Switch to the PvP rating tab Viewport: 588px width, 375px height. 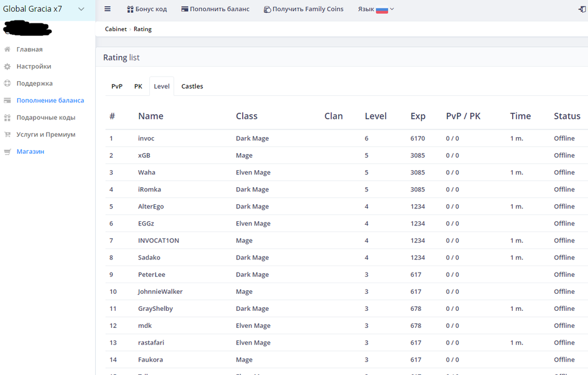pos(117,87)
